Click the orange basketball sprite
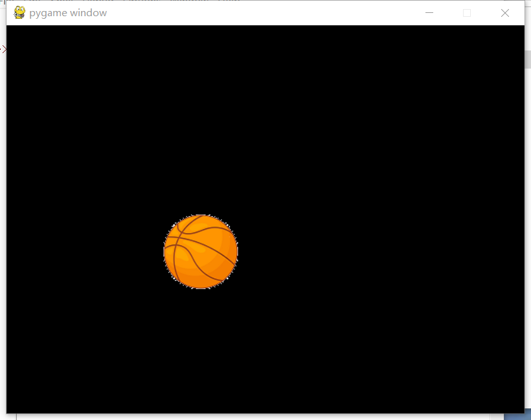Screen dimensions: 531x420 pos(201,252)
